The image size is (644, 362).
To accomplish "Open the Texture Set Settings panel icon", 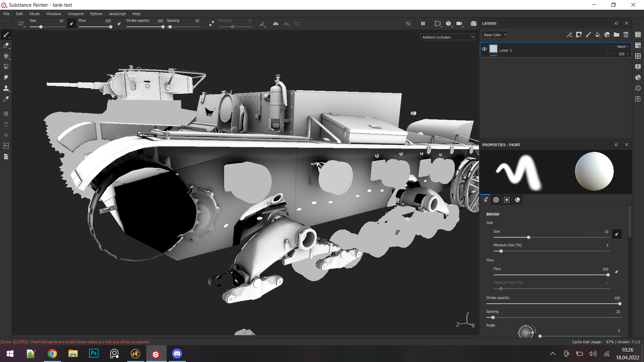I will pyautogui.click(x=638, y=45).
